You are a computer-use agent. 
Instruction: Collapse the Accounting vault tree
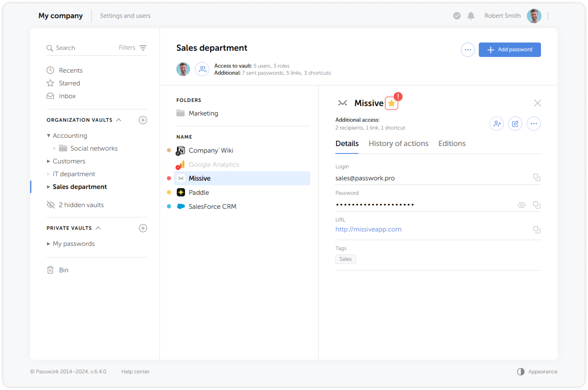48,136
